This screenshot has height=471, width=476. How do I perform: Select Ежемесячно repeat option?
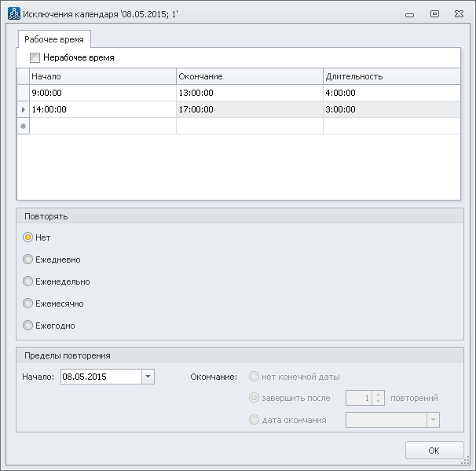(28, 304)
